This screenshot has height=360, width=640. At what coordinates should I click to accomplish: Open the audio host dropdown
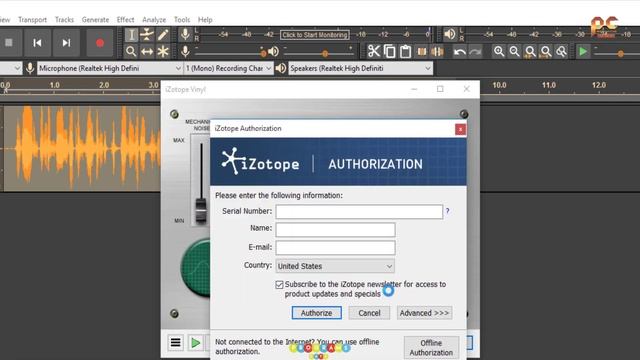(11, 68)
